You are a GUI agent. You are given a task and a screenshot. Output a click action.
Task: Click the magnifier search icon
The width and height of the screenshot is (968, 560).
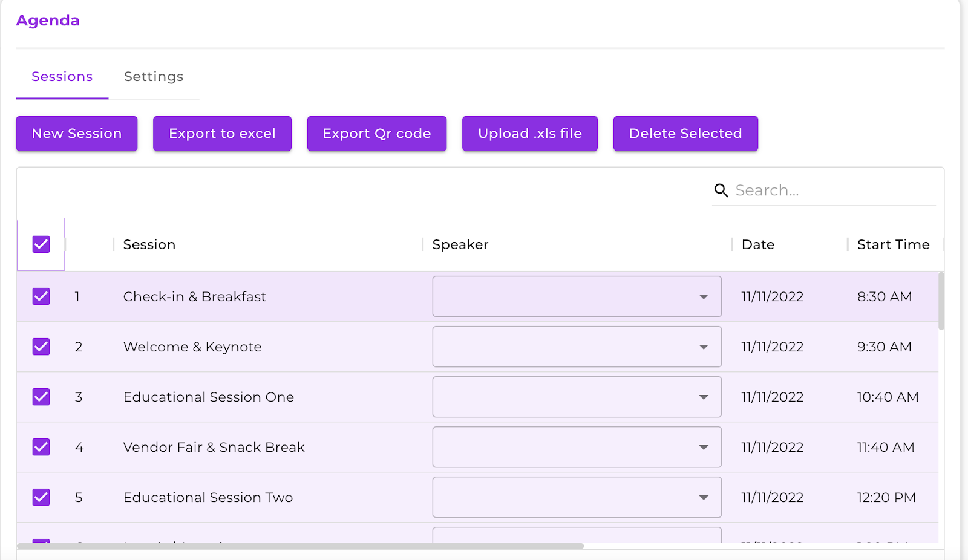click(721, 190)
